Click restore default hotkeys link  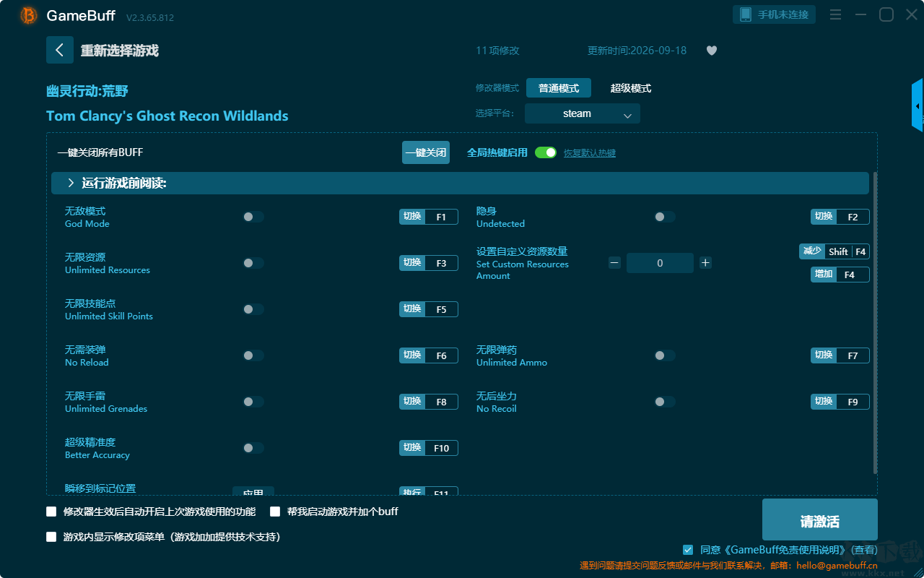pyautogui.click(x=590, y=153)
